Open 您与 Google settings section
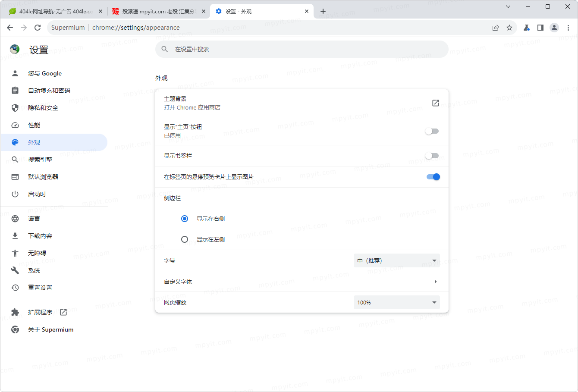Screen dimensions: 578x392 click(x=54, y=73)
